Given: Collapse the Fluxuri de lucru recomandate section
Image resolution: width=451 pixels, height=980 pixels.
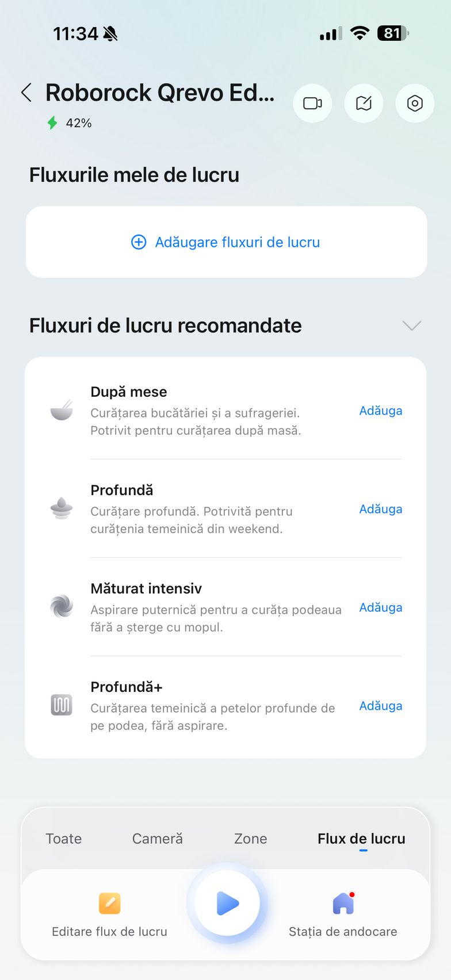Looking at the screenshot, I should 412,326.
